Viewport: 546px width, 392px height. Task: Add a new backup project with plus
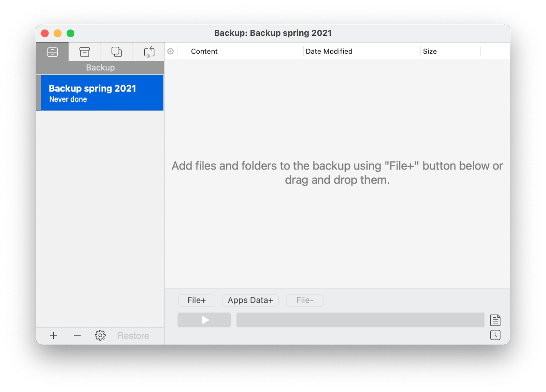coord(54,335)
